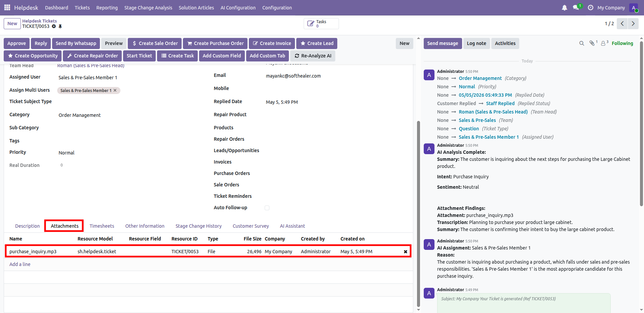
Task: Sort attachments by File Size column
Action: (252, 239)
